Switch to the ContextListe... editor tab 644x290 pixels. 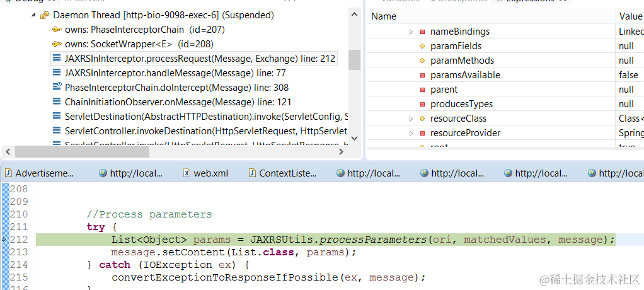[282, 173]
